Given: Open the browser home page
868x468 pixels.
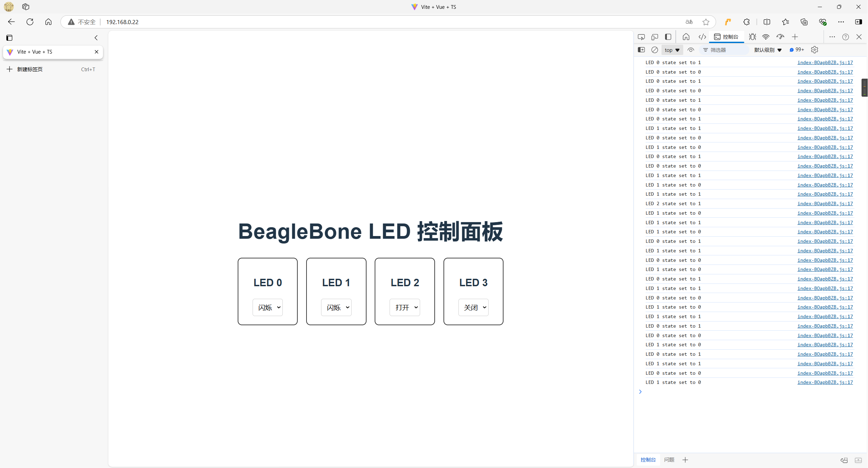Looking at the screenshot, I should [48, 22].
